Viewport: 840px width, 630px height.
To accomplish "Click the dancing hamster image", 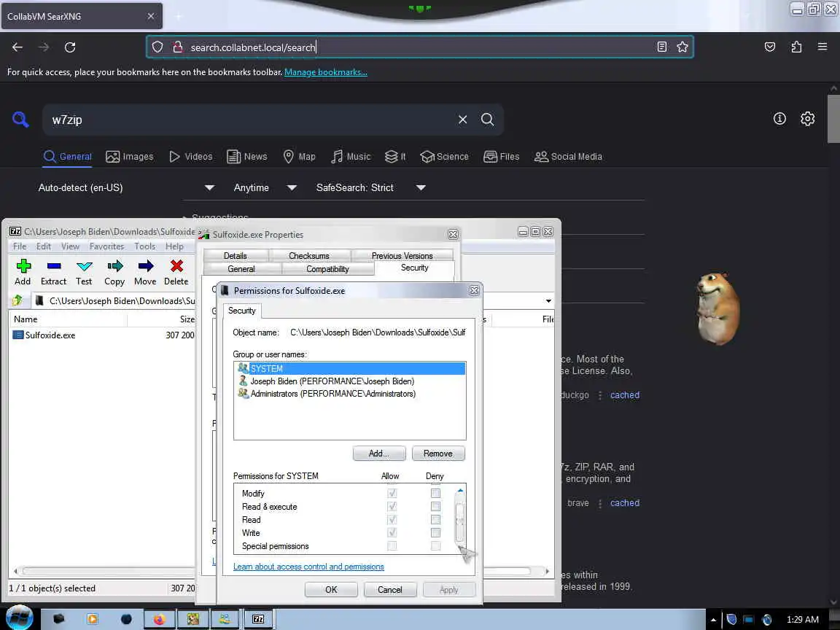I will pos(717,308).
